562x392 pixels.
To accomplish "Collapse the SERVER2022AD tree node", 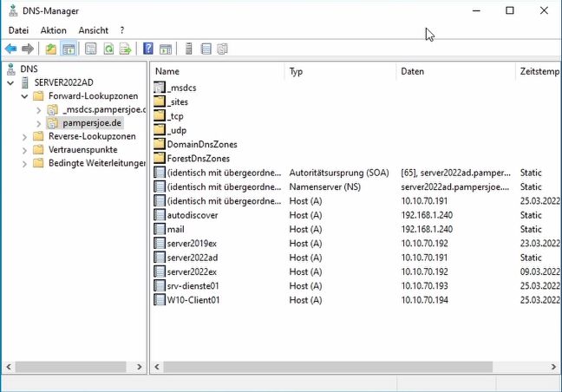I will [x=10, y=83].
